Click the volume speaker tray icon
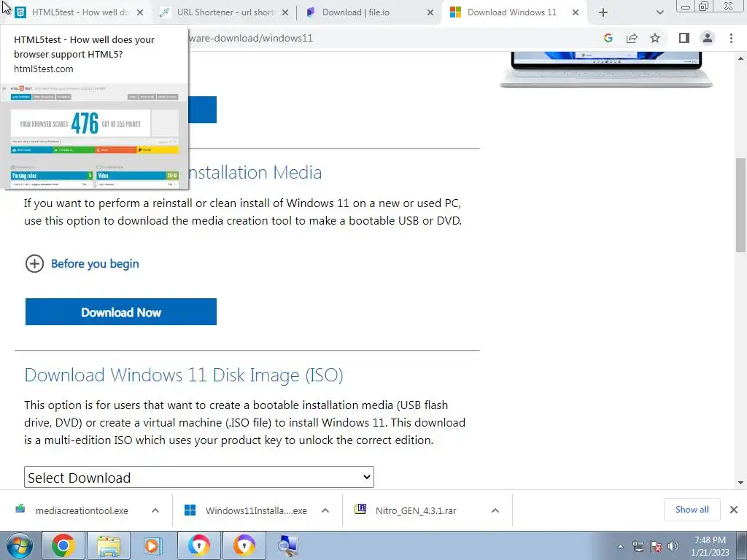747x560 pixels. click(673, 546)
